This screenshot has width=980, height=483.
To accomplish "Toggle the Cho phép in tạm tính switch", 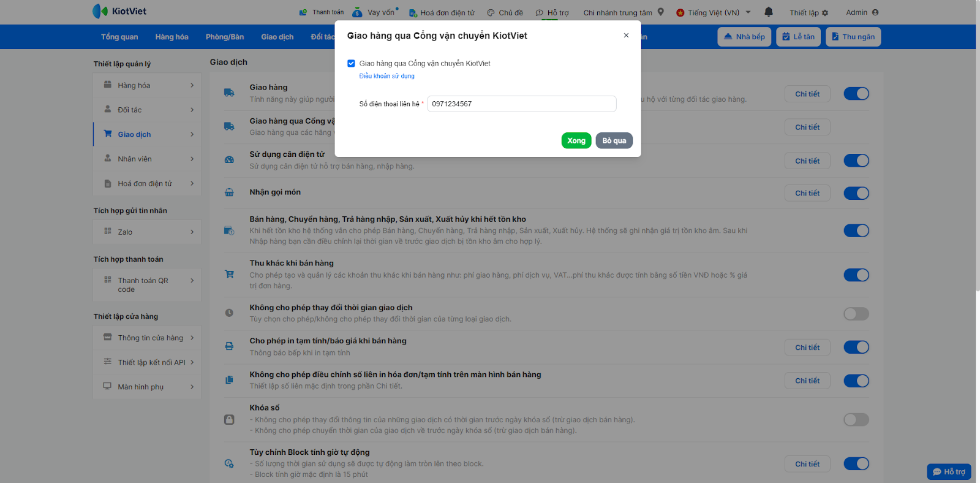I will pos(856,347).
